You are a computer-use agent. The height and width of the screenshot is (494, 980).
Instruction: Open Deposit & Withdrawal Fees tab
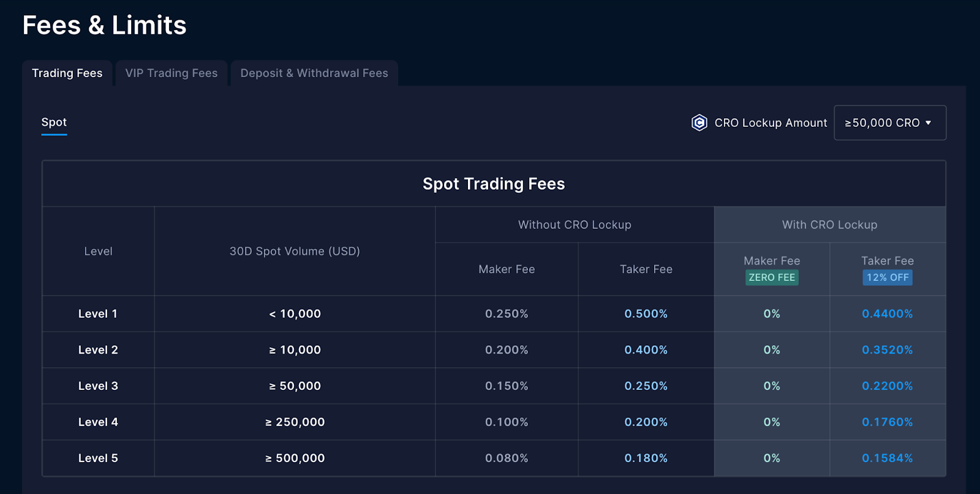coord(314,73)
